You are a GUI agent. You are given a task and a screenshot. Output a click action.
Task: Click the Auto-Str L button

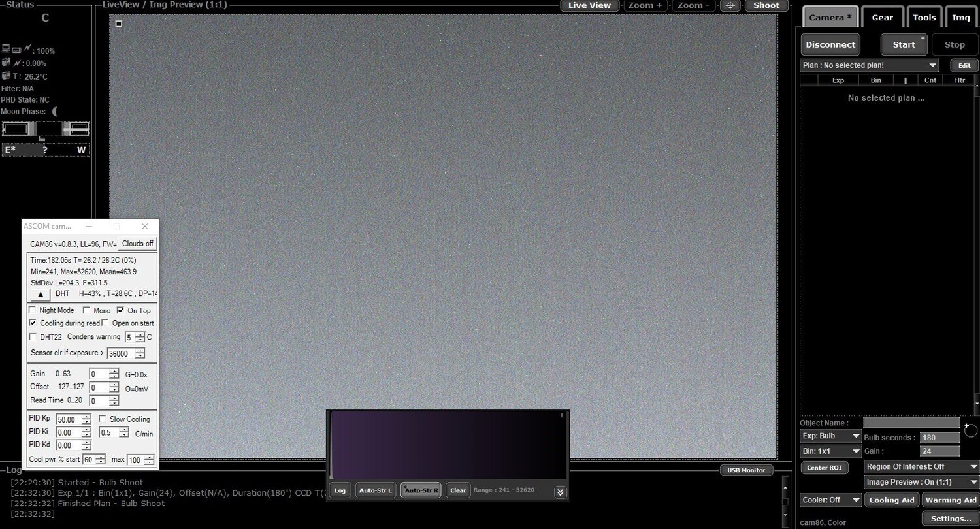376,490
